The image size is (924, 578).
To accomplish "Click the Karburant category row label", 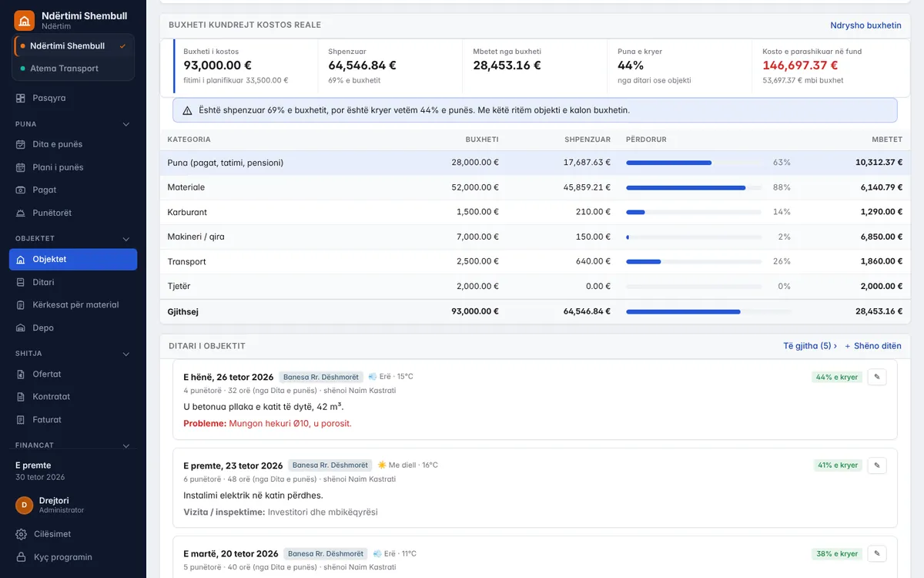I will tap(187, 212).
